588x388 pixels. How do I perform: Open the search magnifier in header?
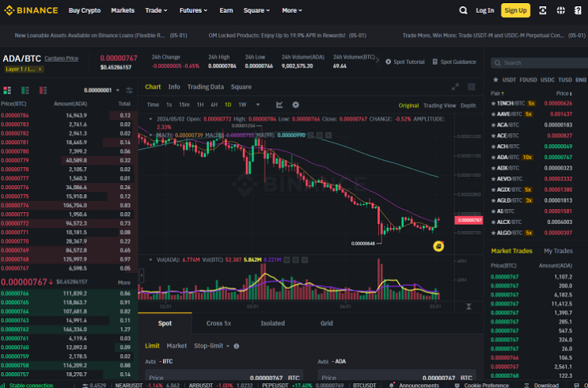click(463, 10)
